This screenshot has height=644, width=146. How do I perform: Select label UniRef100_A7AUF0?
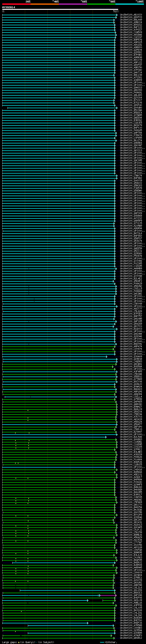(x=131, y=635)
